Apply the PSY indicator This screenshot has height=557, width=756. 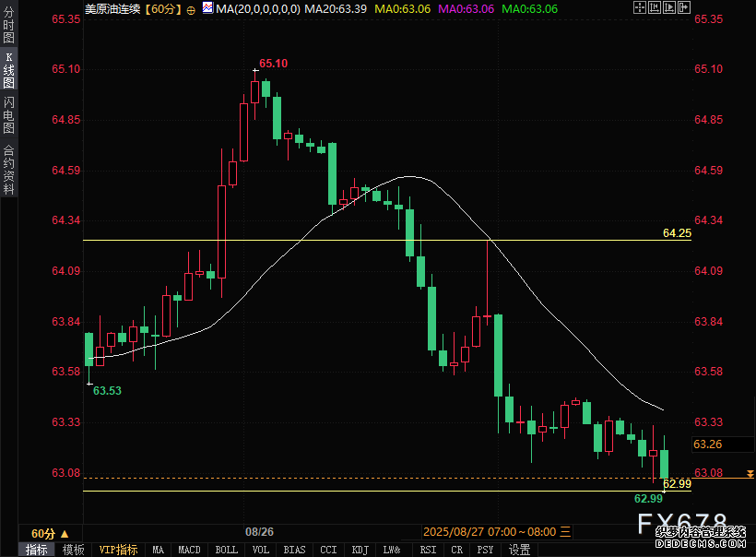(x=485, y=550)
